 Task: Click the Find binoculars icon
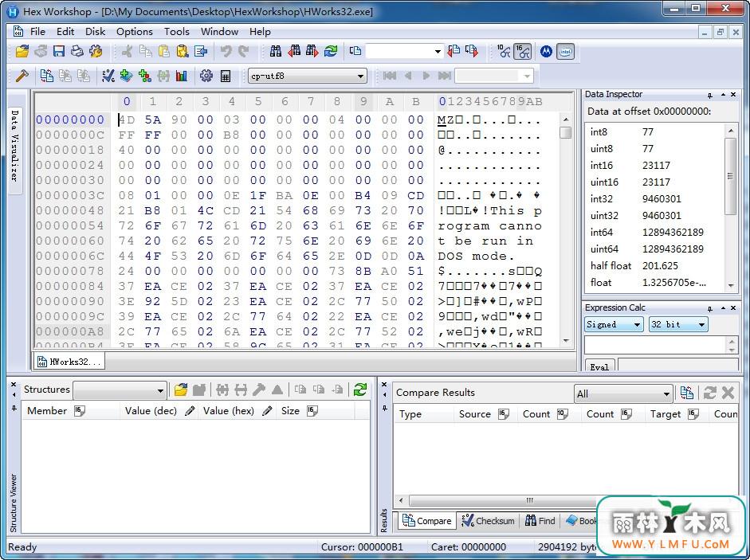click(x=276, y=51)
